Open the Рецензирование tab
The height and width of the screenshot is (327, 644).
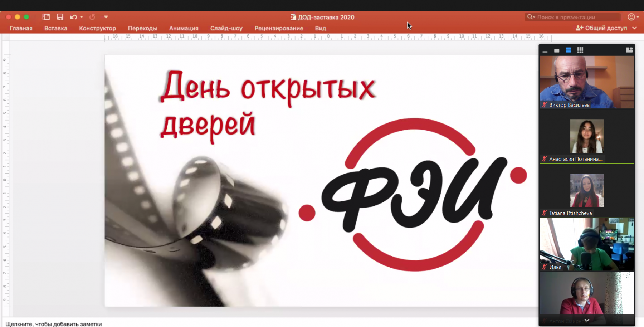click(x=279, y=28)
